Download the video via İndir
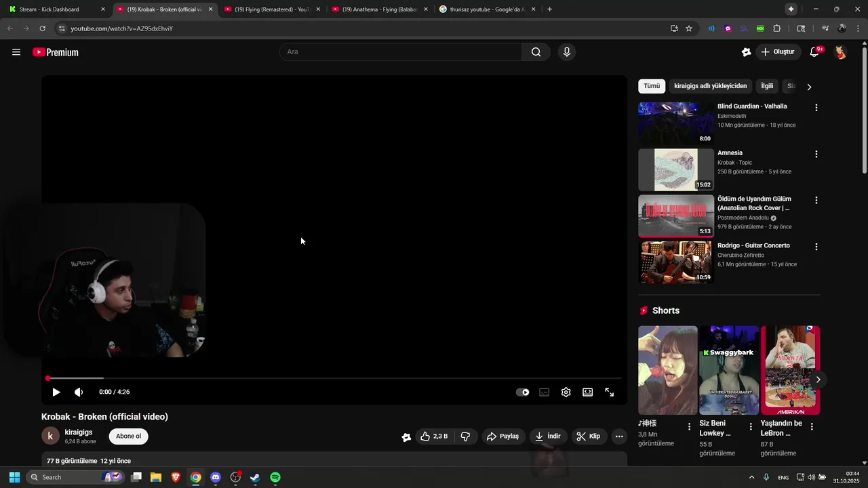Screen dimensions: 868x488 548,436
